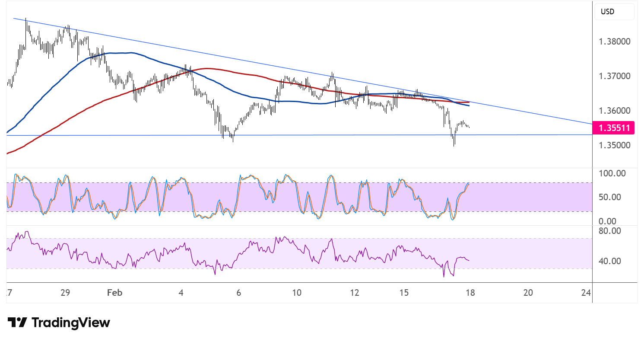Select the horizontal blue support line
The height and width of the screenshot is (342, 644).
coord(299,135)
